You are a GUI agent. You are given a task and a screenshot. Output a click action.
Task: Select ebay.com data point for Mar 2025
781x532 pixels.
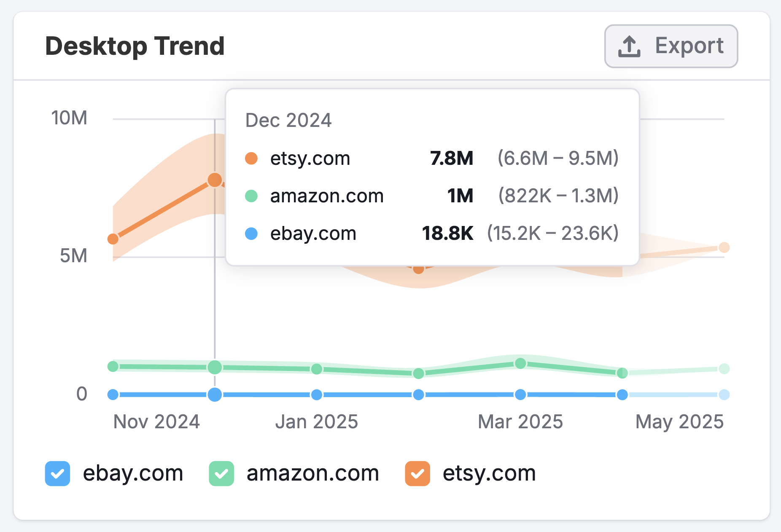tap(520, 395)
